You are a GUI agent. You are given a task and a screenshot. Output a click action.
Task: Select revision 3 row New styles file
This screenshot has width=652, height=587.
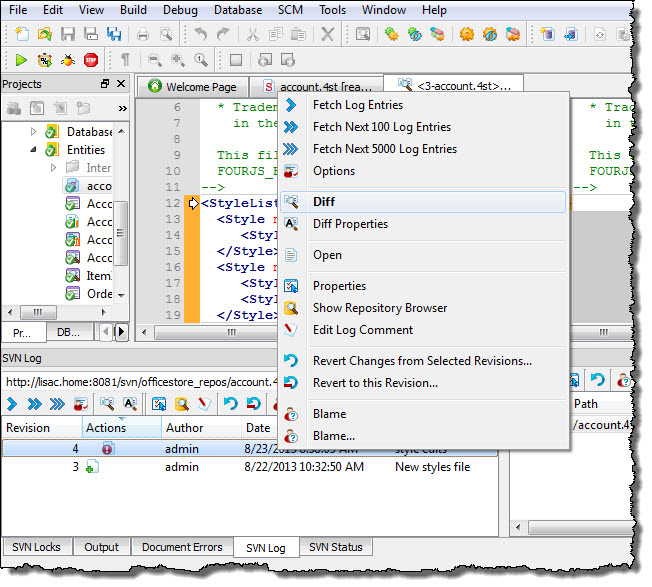(249, 467)
